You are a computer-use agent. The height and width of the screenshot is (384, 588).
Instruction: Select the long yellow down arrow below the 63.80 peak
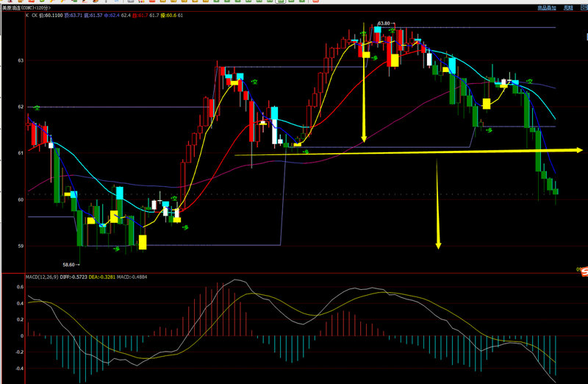(x=363, y=88)
